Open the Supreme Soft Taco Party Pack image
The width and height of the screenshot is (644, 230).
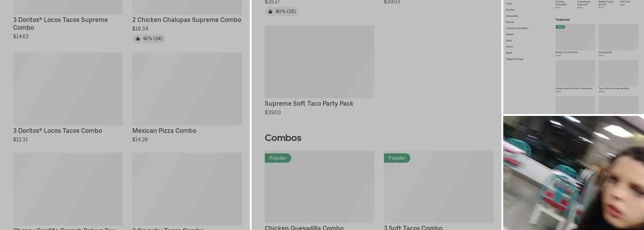319,62
